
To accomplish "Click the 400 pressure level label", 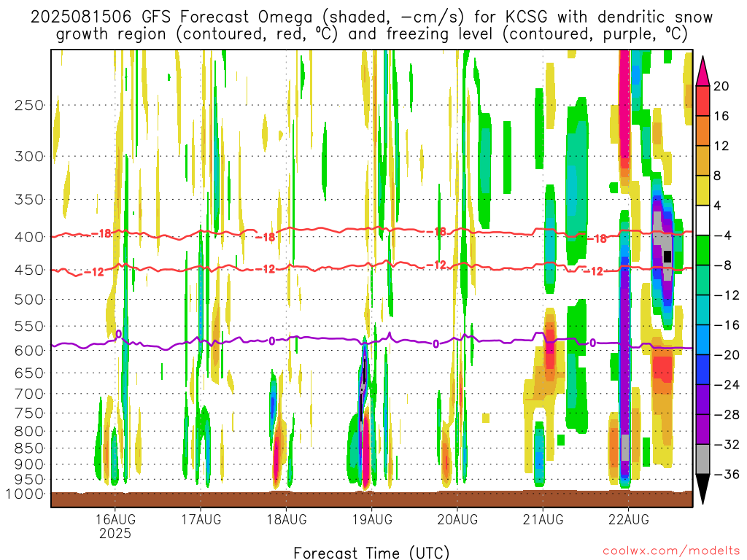I will (x=29, y=237).
